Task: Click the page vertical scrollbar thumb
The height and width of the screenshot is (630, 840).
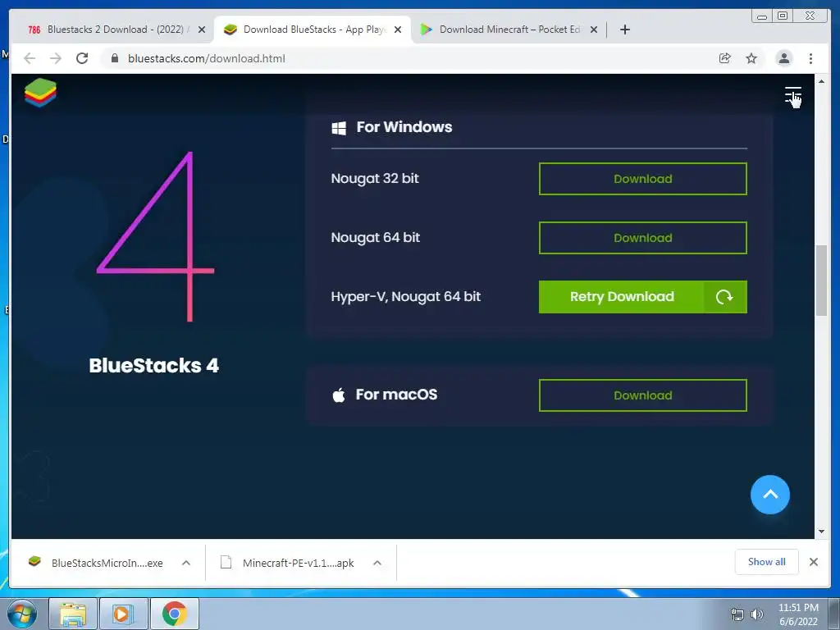Action: [x=821, y=281]
